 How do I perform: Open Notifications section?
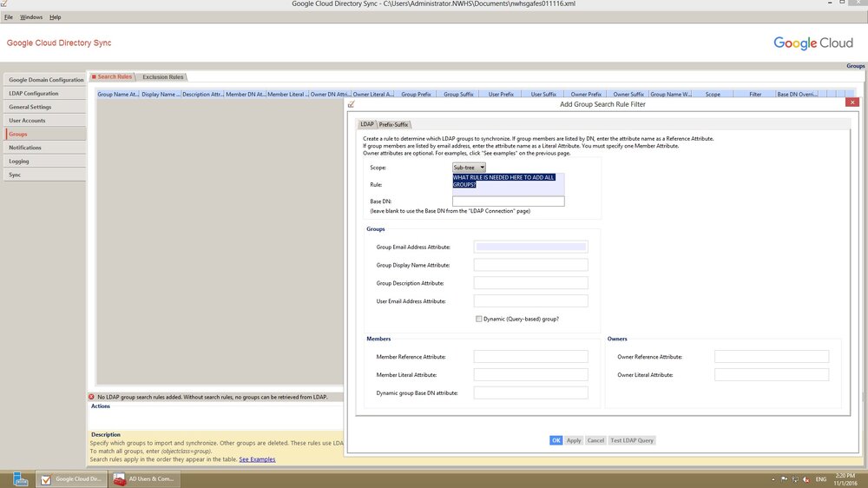click(x=45, y=148)
